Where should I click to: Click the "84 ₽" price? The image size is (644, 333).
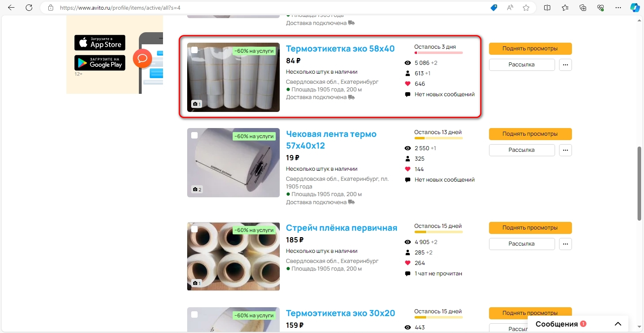click(x=293, y=61)
